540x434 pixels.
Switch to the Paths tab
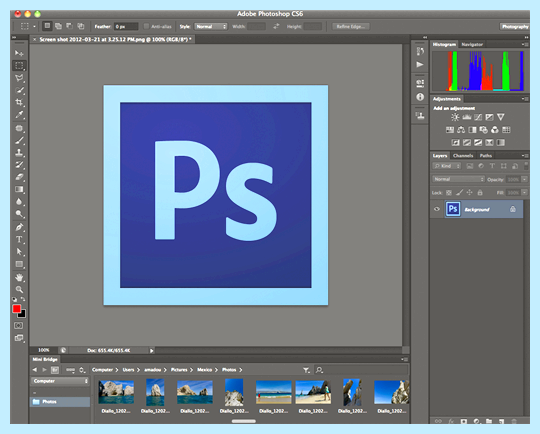[x=486, y=156]
